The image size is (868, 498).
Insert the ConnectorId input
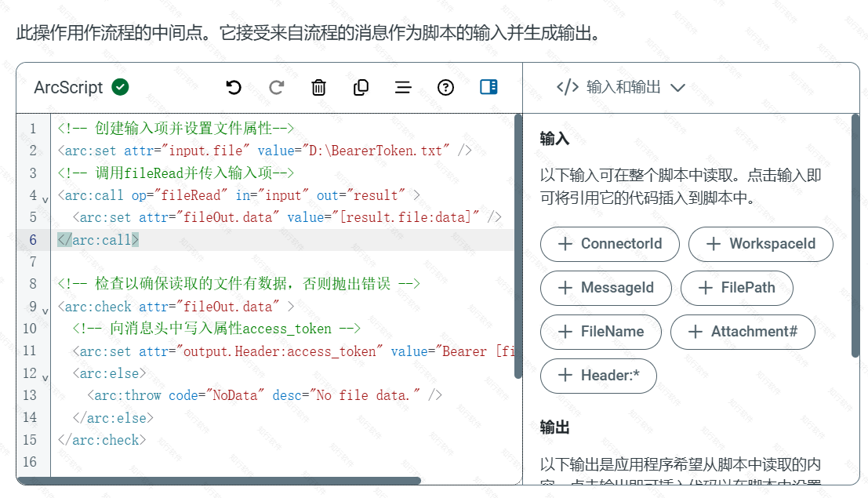[x=609, y=244]
